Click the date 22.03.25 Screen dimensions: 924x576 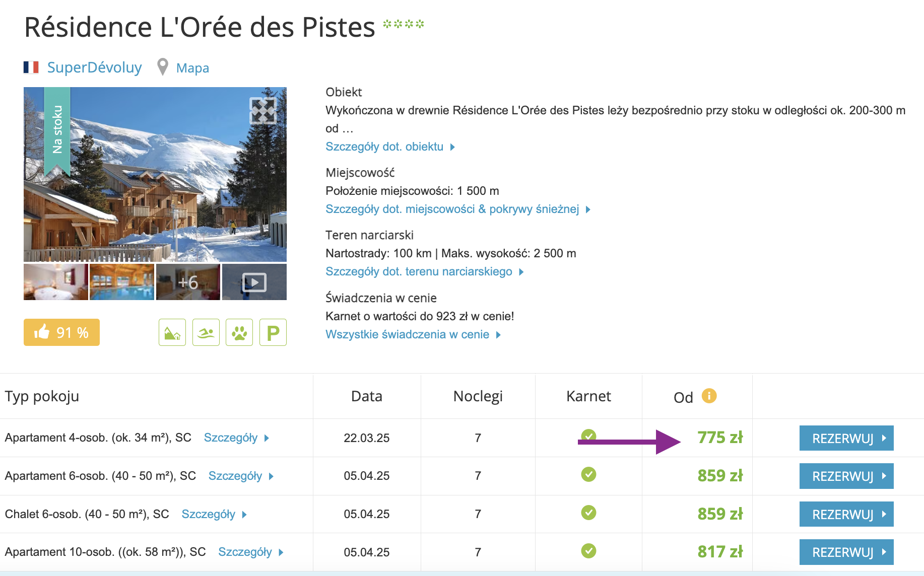point(367,438)
